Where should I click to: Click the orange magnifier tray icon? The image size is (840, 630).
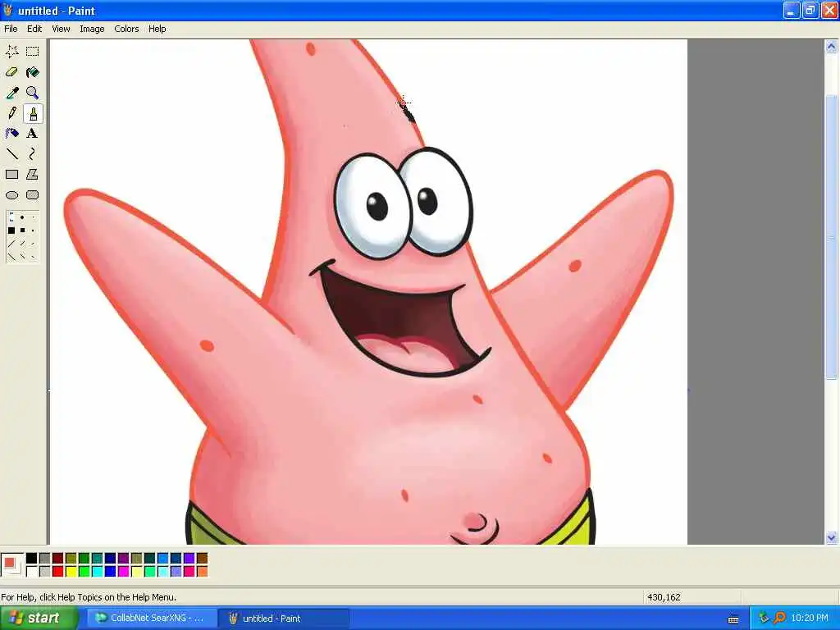coord(779,619)
